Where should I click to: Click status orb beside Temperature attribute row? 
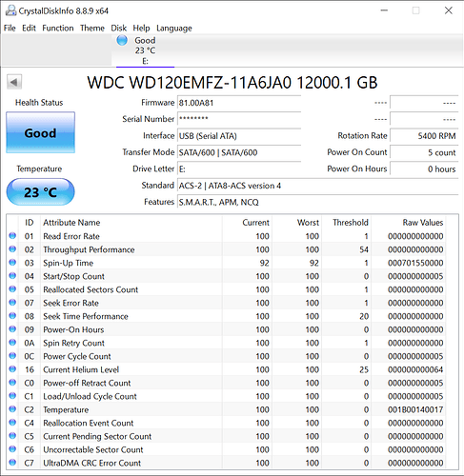pos(12,409)
